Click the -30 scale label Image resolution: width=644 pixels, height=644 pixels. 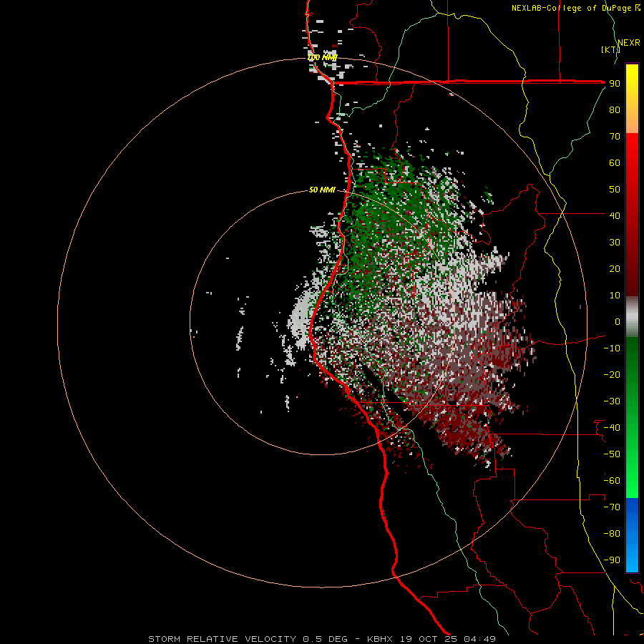[x=612, y=401]
